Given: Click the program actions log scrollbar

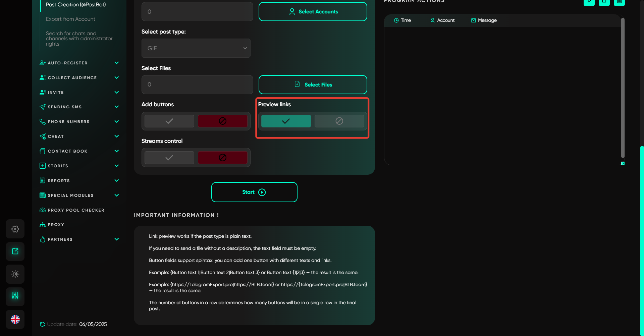Looking at the screenshot, I should pos(623,87).
